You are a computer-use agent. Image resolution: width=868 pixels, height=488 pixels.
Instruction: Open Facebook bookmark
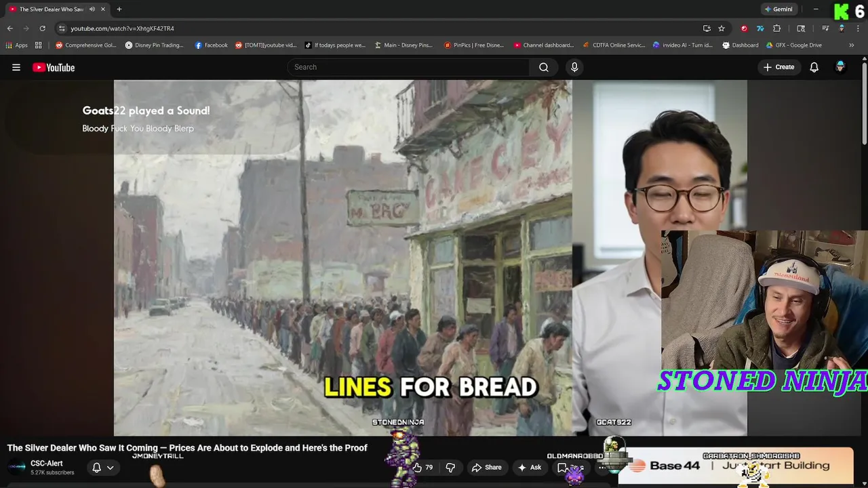[x=211, y=45]
